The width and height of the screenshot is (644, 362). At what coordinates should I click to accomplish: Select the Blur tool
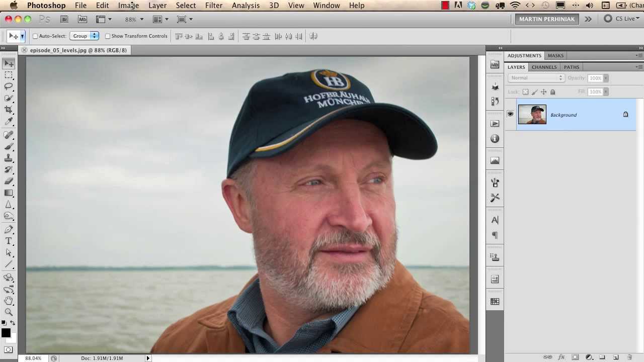click(9, 204)
